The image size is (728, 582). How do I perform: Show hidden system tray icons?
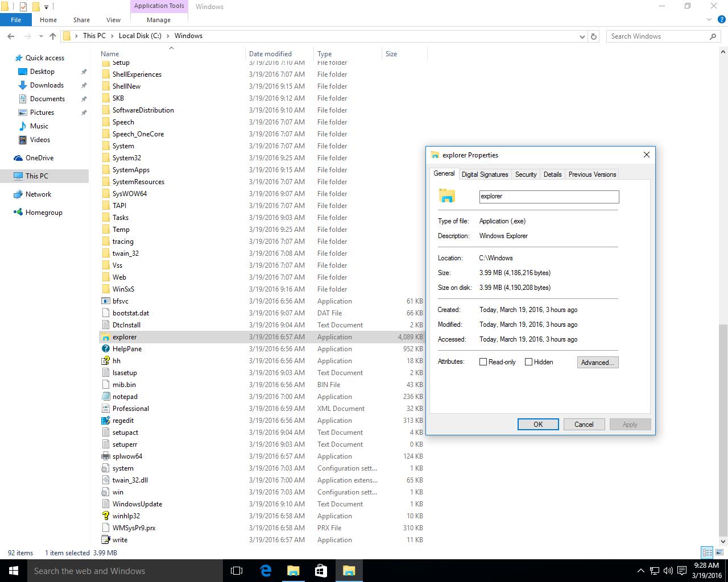point(640,571)
